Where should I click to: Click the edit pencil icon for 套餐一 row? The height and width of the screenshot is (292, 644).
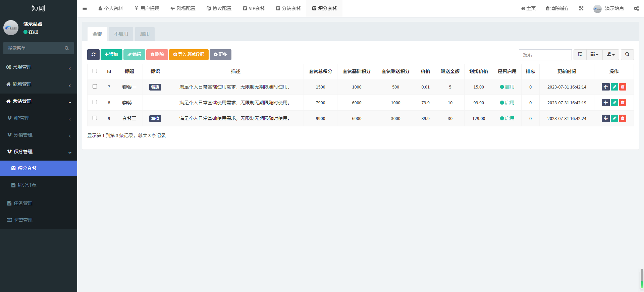(614, 87)
